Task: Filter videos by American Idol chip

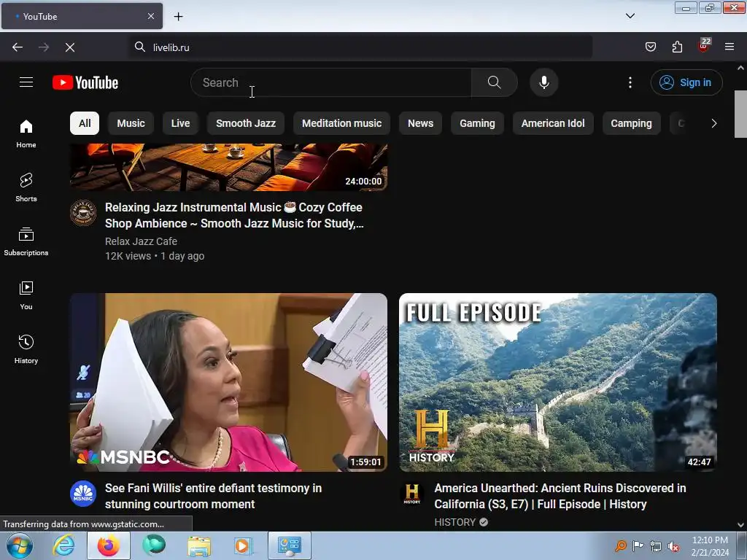Action: coord(553,123)
